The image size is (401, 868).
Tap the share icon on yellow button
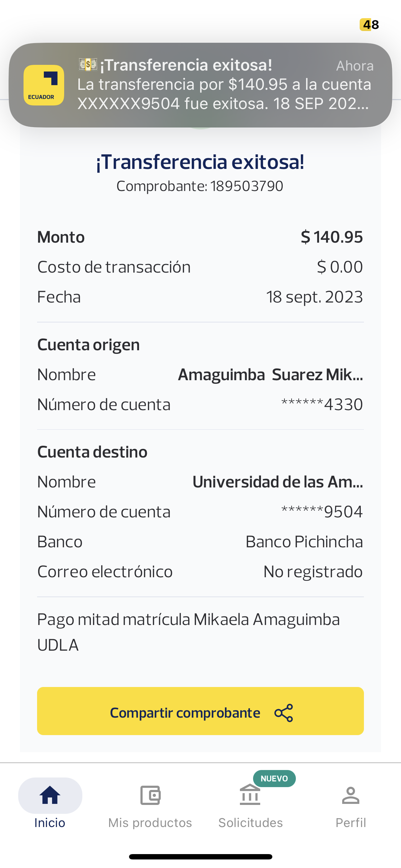[x=284, y=713]
